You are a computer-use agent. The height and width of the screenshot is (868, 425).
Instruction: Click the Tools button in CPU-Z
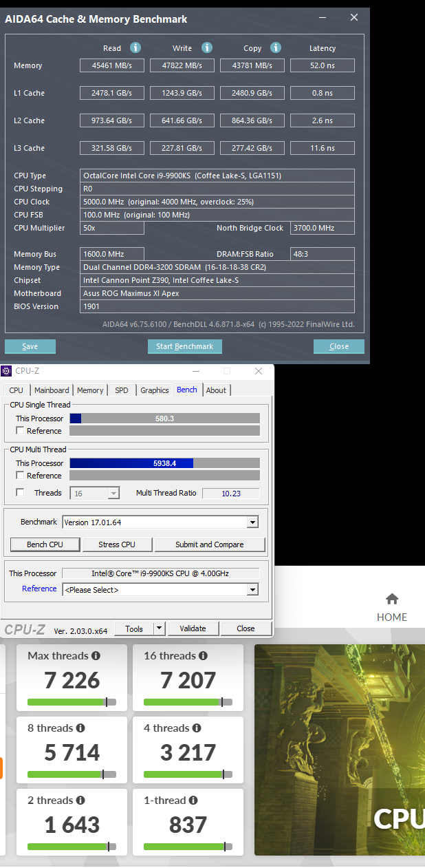134,628
